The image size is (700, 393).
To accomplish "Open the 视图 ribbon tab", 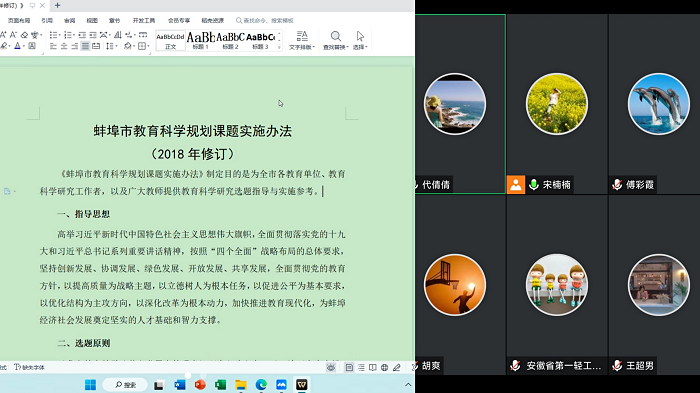I will tap(92, 21).
